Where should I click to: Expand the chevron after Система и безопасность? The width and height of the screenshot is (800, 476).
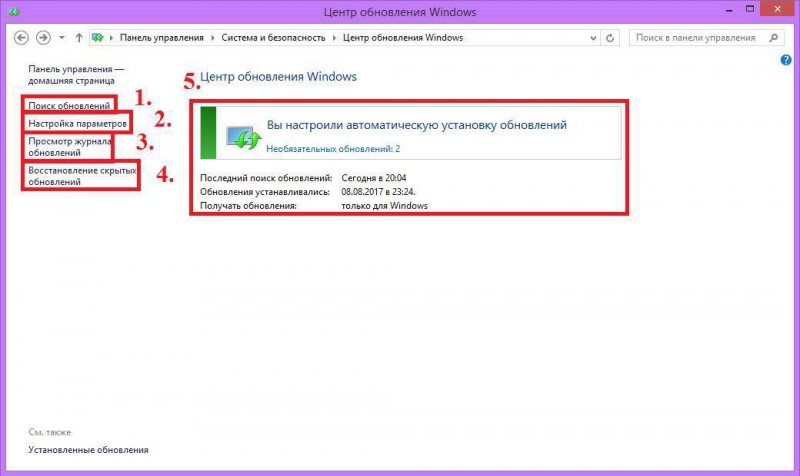(x=334, y=38)
